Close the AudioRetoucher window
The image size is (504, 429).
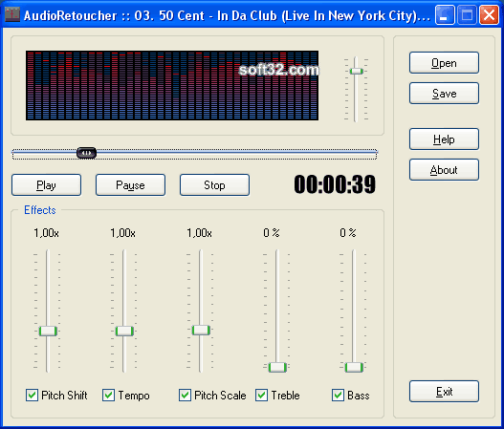[489, 14]
